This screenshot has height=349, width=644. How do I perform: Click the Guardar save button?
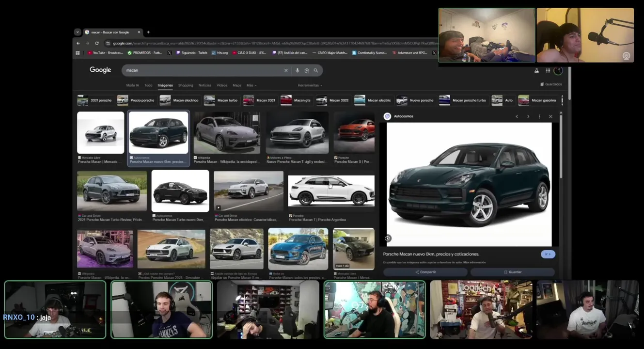[x=513, y=272]
